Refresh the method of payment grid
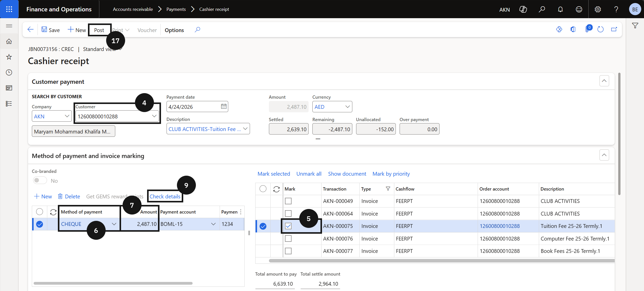Image resolution: width=644 pixels, height=291 pixels. [53, 212]
